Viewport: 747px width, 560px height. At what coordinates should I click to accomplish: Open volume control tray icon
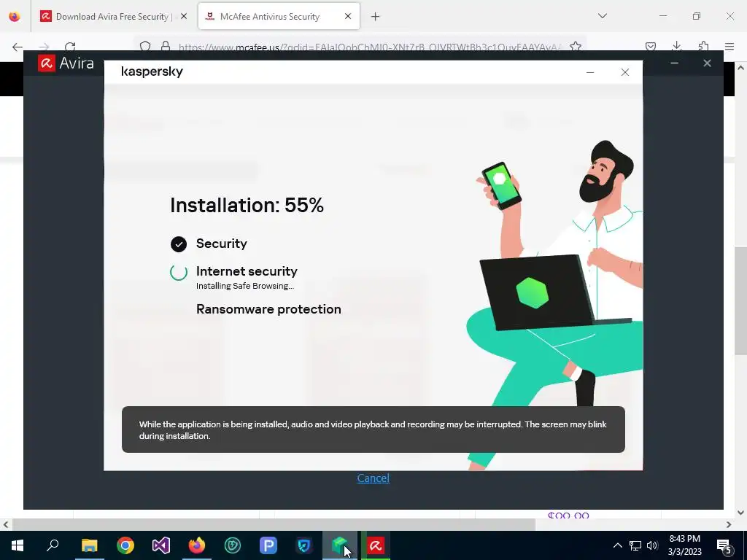click(x=652, y=545)
